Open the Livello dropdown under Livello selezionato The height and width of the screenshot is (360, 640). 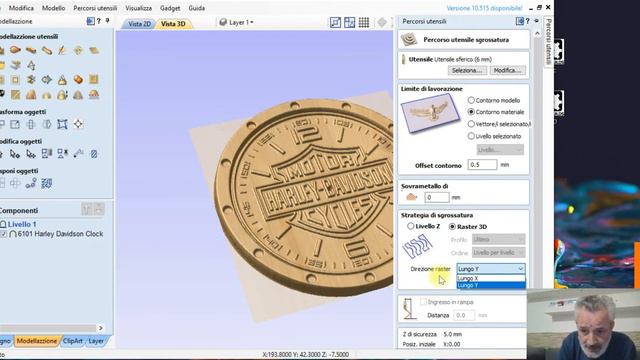[x=500, y=150]
